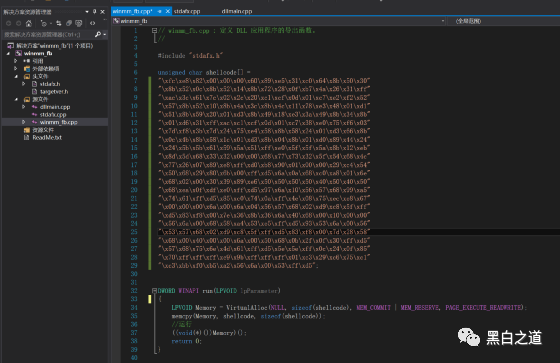Viewport: 560px width, 363px height.
Task: Collapse the comment block at line 1
Action: 154,31
